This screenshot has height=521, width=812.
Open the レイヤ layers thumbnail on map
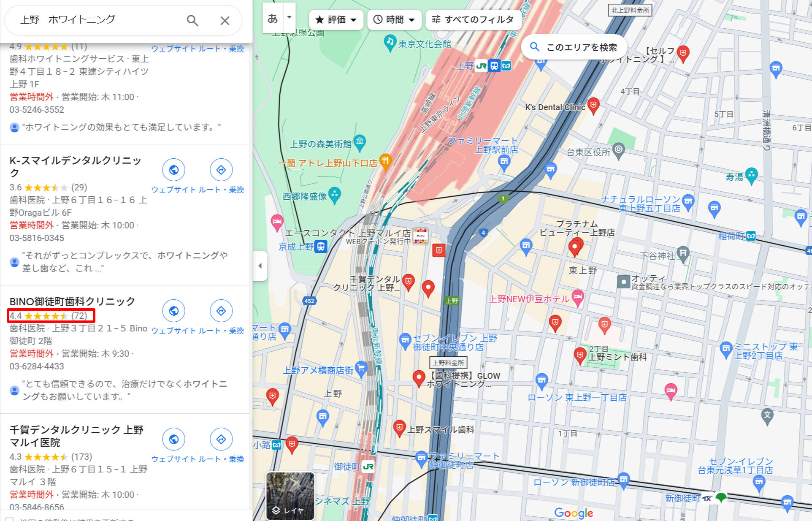(x=290, y=496)
